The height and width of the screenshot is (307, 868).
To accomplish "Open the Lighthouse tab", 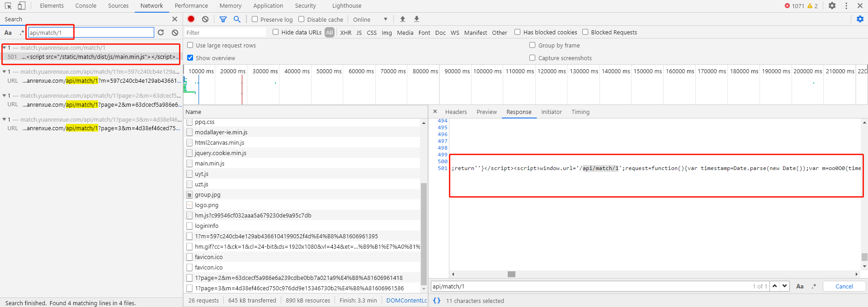I will click(x=347, y=6).
